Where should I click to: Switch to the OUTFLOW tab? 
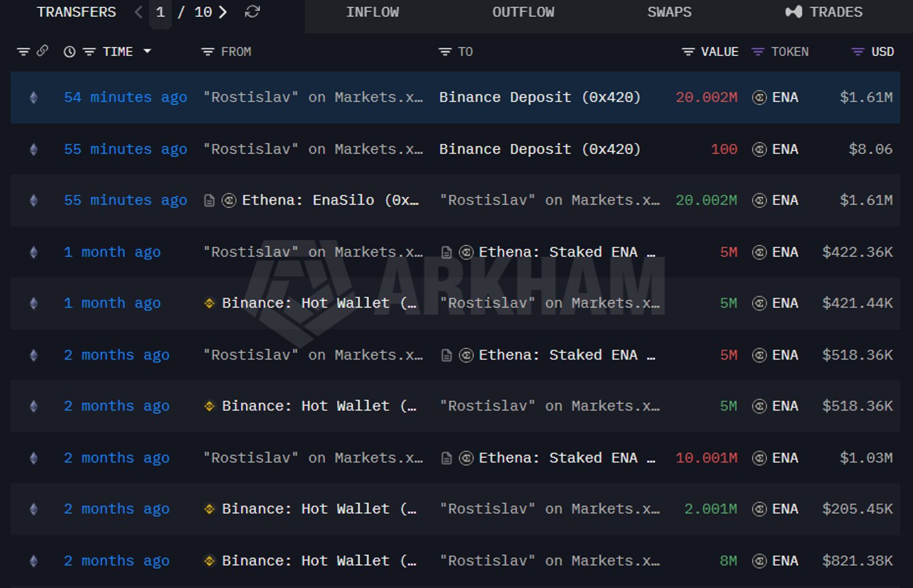(x=523, y=12)
